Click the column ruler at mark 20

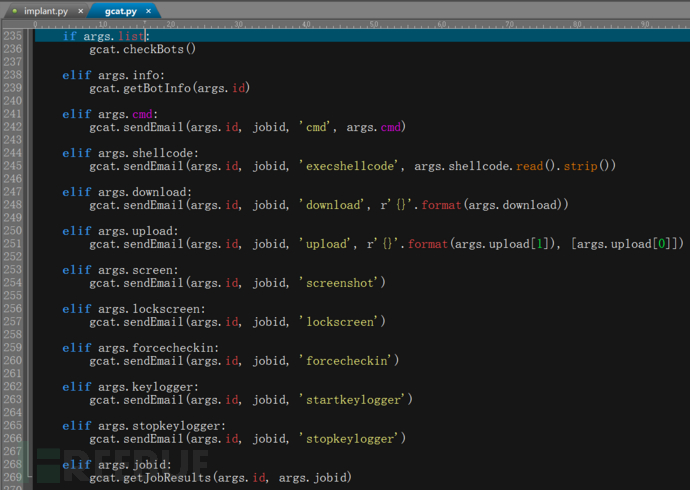[x=171, y=24]
